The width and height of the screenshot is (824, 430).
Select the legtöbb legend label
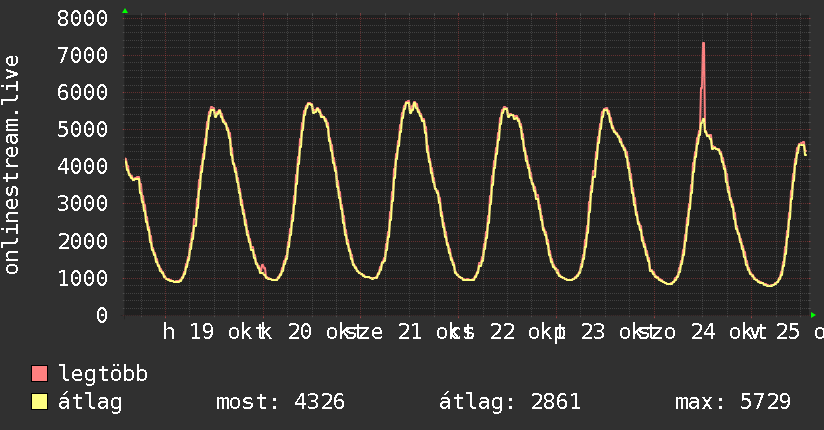click(103, 374)
